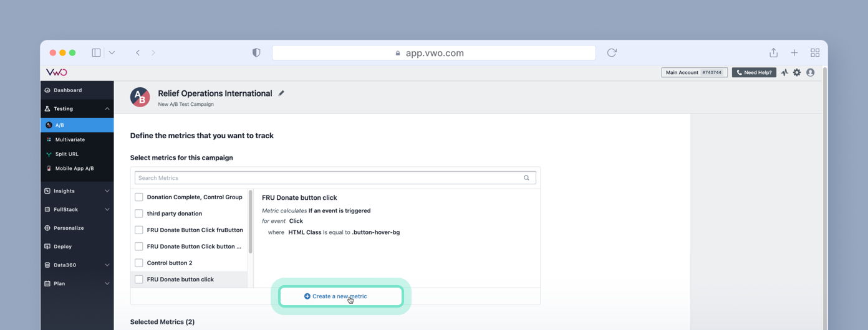This screenshot has height=330, width=868.
Task: Open the Safari tab group dropdown arrow
Action: click(112, 53)
